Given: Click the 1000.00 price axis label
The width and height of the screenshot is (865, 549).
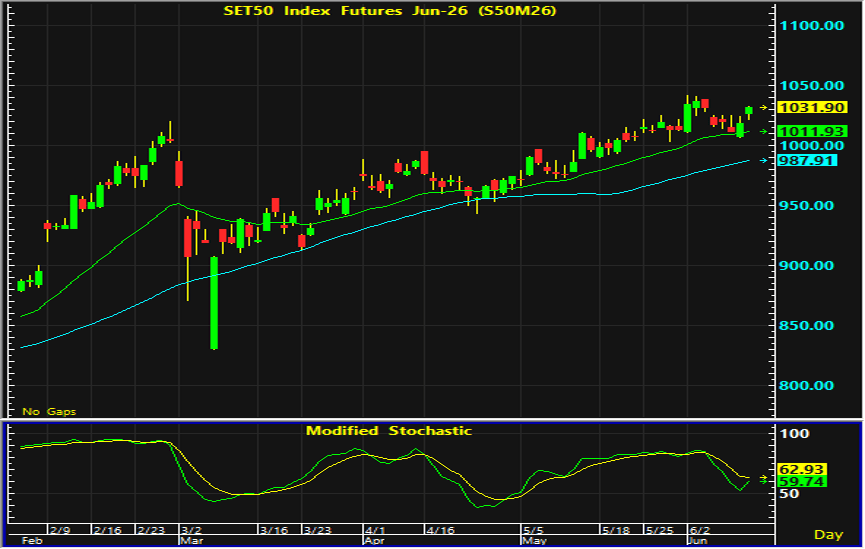Looking at the screenshot, I should pos(811,146).
